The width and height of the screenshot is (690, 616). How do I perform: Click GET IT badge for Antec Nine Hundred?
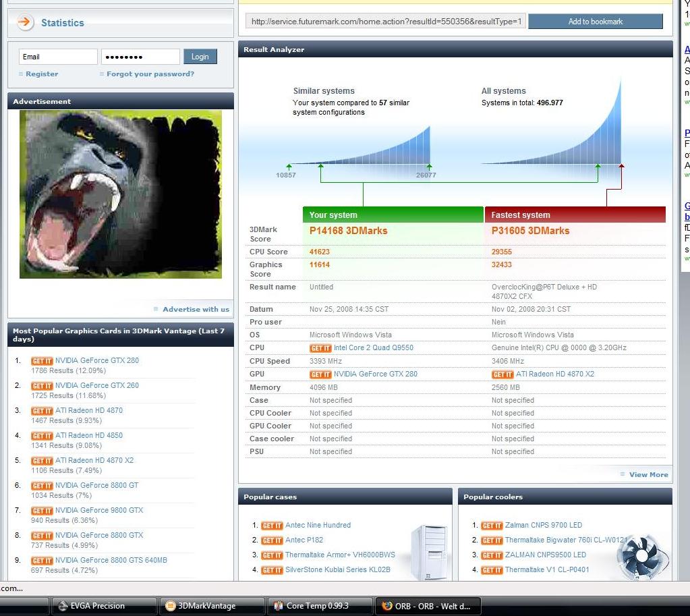(272, 526)
